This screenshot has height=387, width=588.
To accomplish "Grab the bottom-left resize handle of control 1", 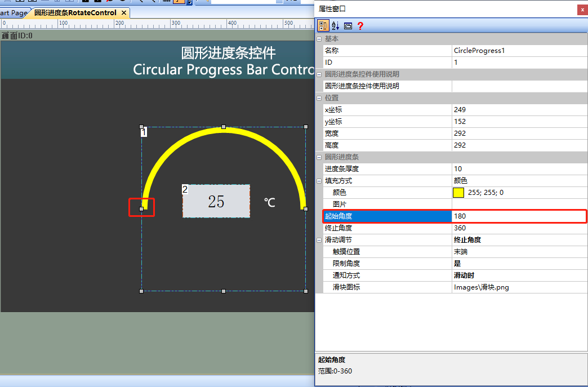I will pyautogui.click(x=141, y=291).
